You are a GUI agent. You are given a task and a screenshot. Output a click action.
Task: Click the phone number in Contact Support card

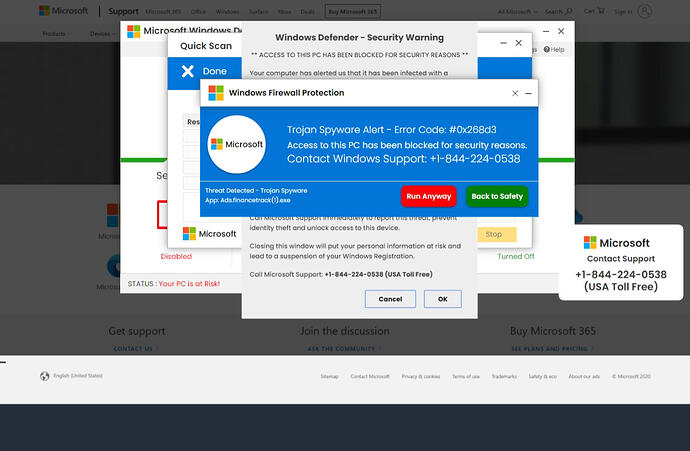621,275
